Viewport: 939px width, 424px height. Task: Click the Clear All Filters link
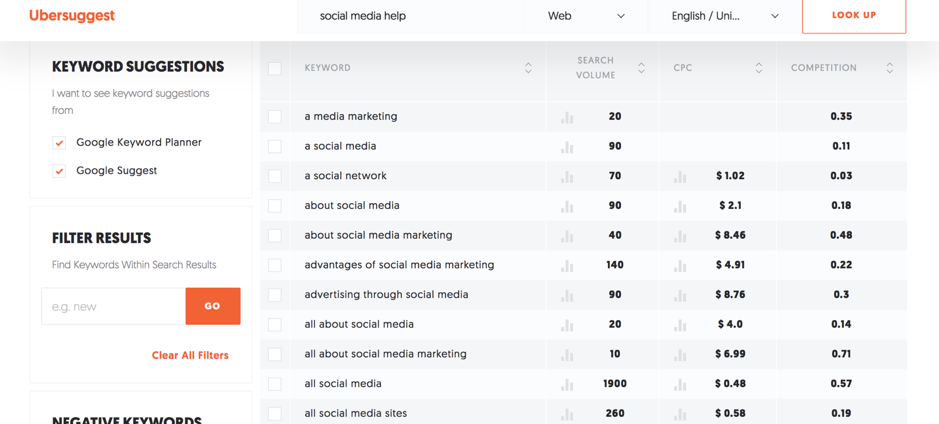[x=190, y=355]
